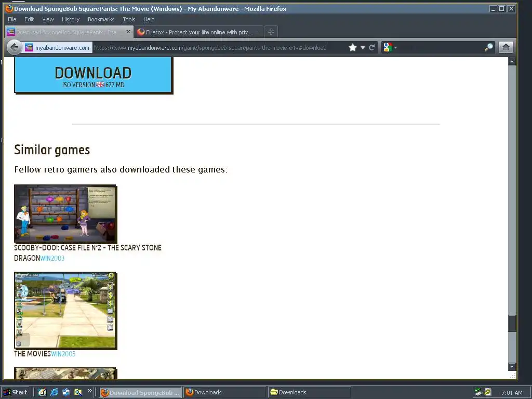This screenshot has width=532, height=399.
Task: Click the vertical scrollbar thumb
Action: click(512, 323)
